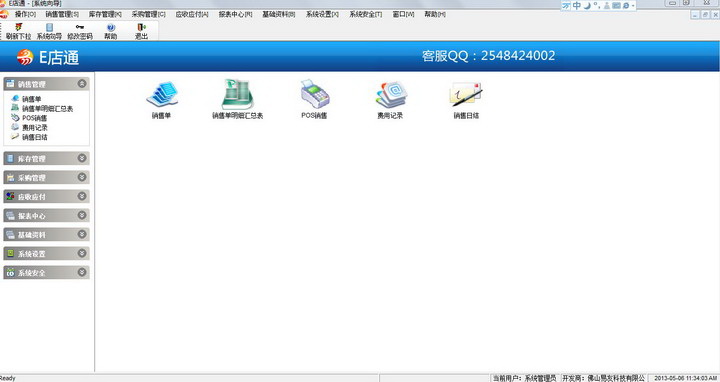
Task: Click the 退出 exit door icon
Action: coord(141,31)
